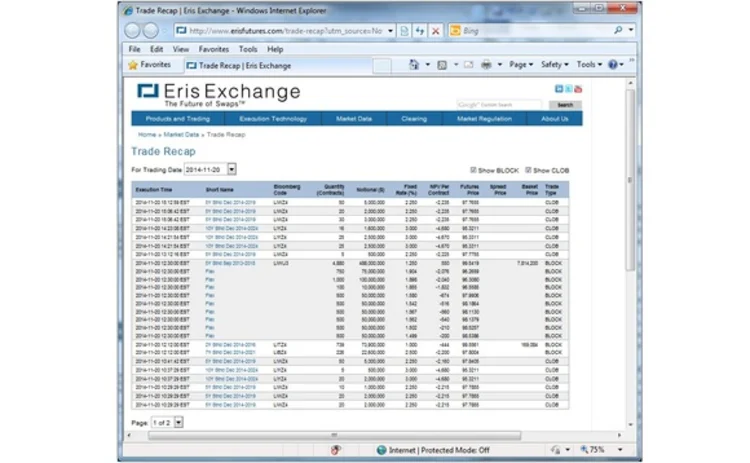Open the 2Y Stnd Dec 2014-2016 link

point(230,344)
